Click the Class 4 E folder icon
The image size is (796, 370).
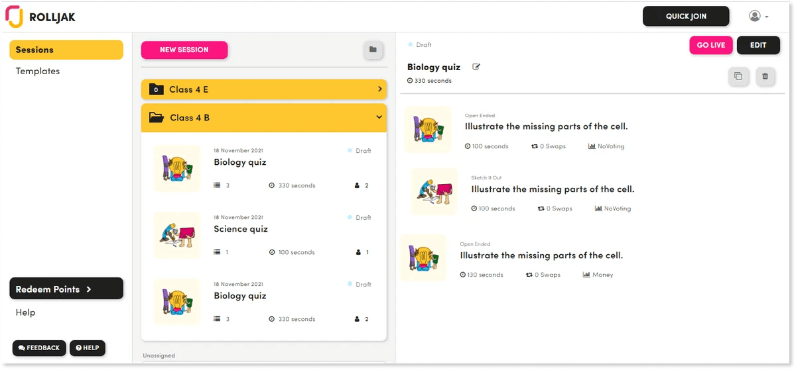point(156,90)
